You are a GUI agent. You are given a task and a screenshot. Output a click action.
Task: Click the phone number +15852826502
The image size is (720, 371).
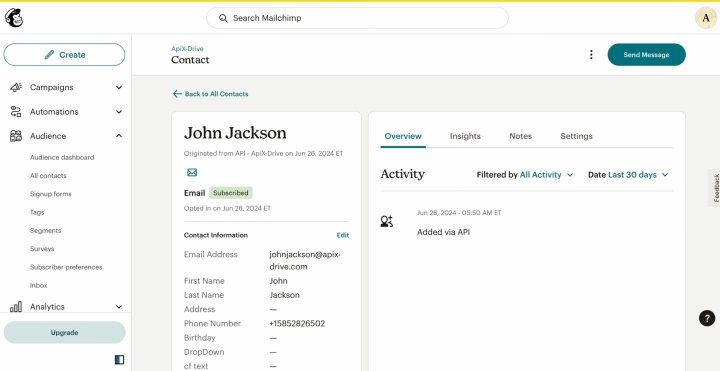click(297, 323)
